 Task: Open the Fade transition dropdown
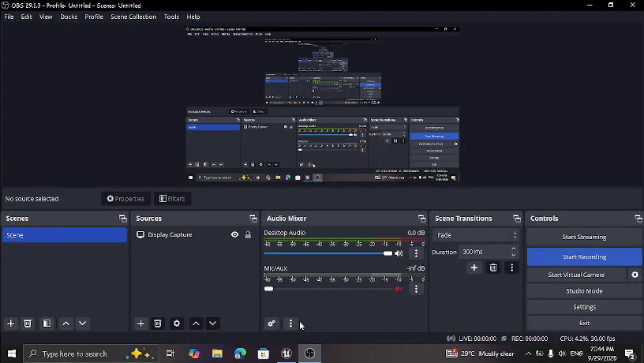coord(477,235)
